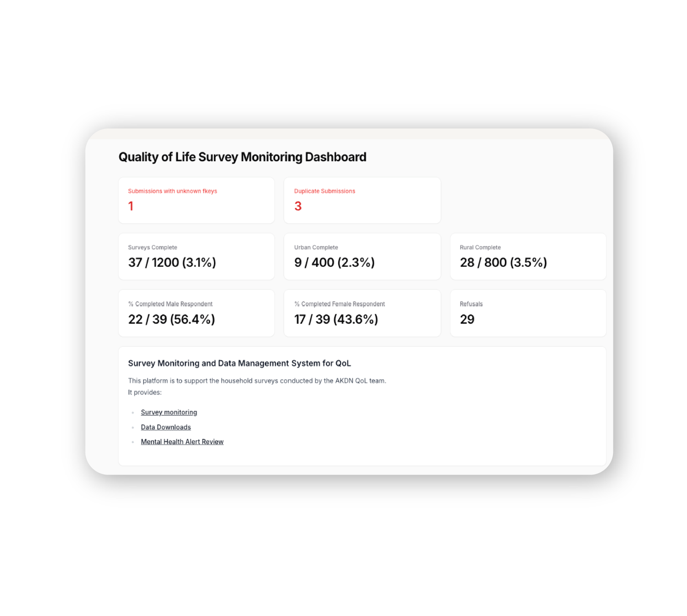The image size is (687, 616).
Task: Click the % Completed Male Respondent label
Action: click(x=170, y=304)
